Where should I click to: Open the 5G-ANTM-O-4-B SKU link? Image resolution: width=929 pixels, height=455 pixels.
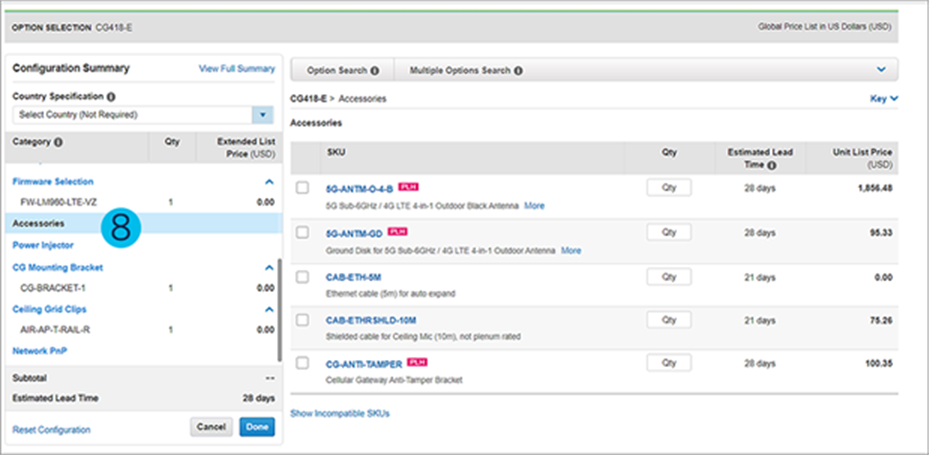point(360,190)
